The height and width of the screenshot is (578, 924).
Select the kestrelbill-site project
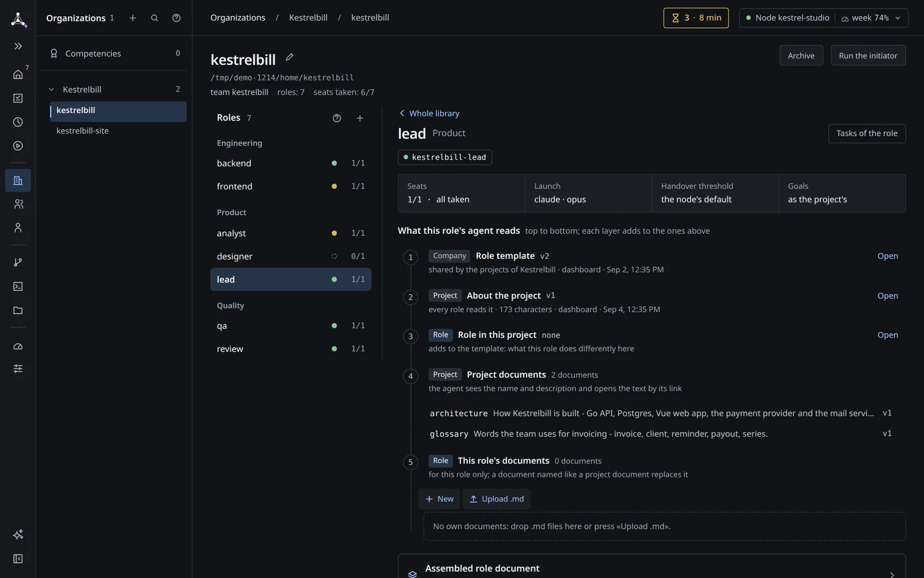coord(118,131)
